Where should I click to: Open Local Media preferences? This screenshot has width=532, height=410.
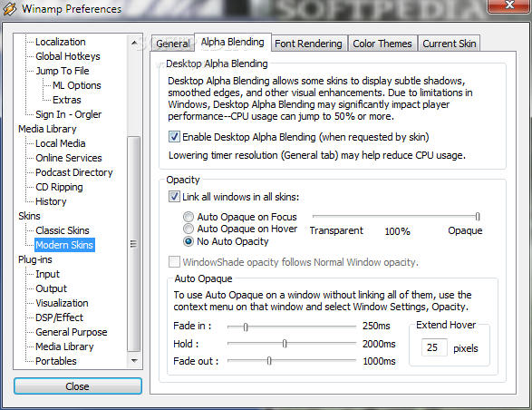(x=61, y=143)
